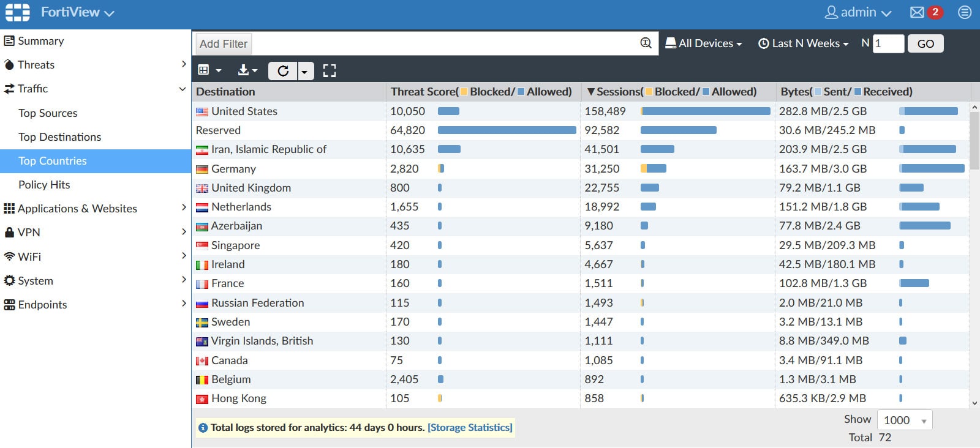Image resolution: width=980 pixels, height=448 pixels.
Task: Click the table column settings icon
Action: click(209, 71)
